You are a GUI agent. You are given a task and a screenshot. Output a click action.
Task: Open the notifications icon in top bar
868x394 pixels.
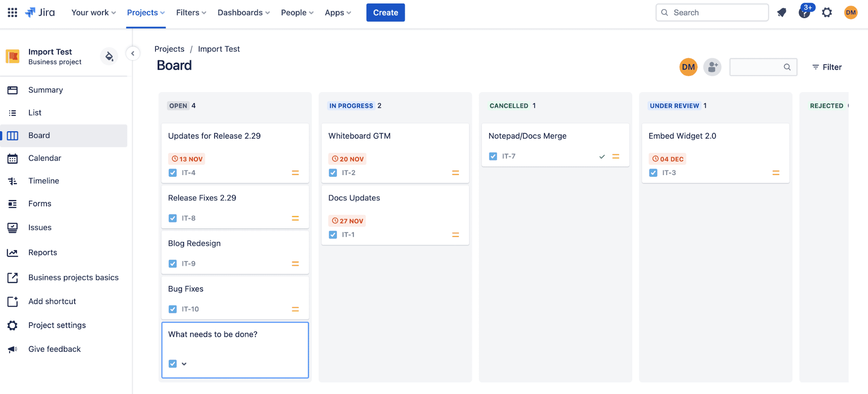[782, 13]
